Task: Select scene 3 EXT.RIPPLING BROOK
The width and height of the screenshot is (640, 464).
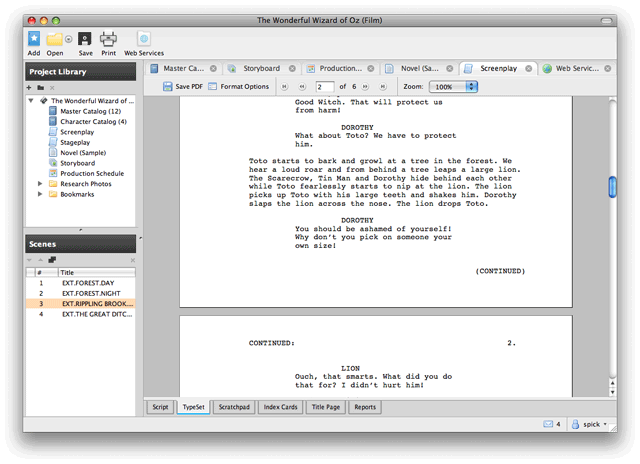Action: click(x=80, y=304)
